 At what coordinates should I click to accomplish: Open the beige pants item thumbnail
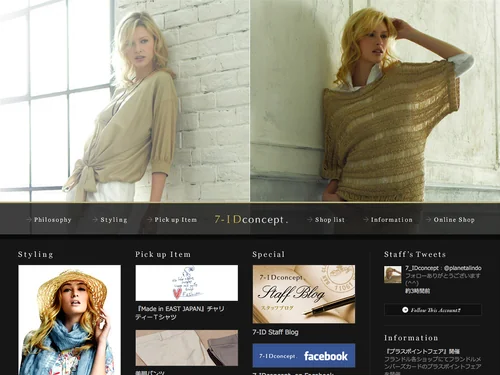click(x=187, y=348)
